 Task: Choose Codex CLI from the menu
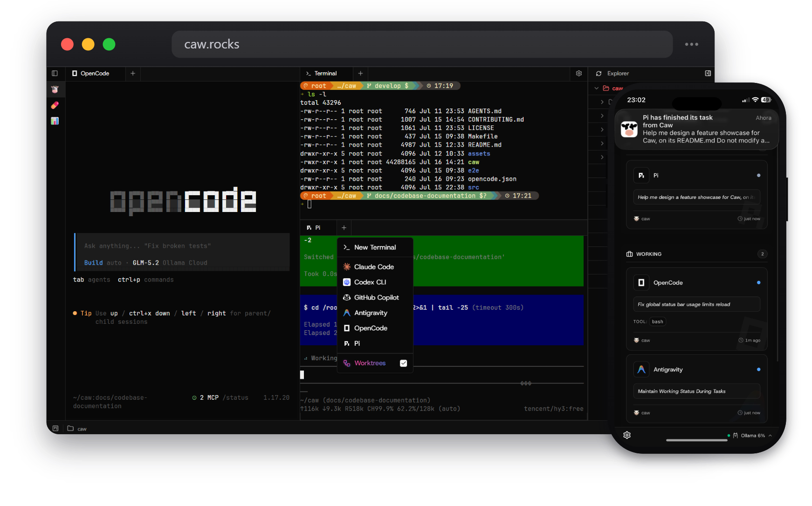pos(375,282)
